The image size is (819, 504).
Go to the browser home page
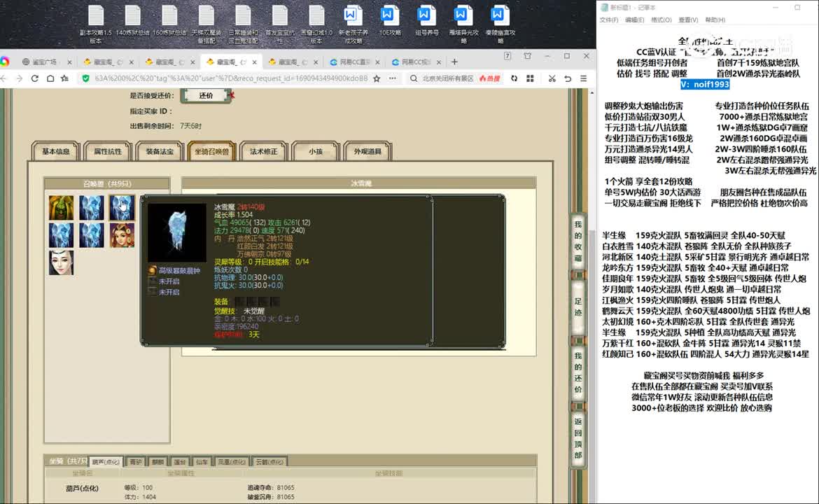coord(50,78)
